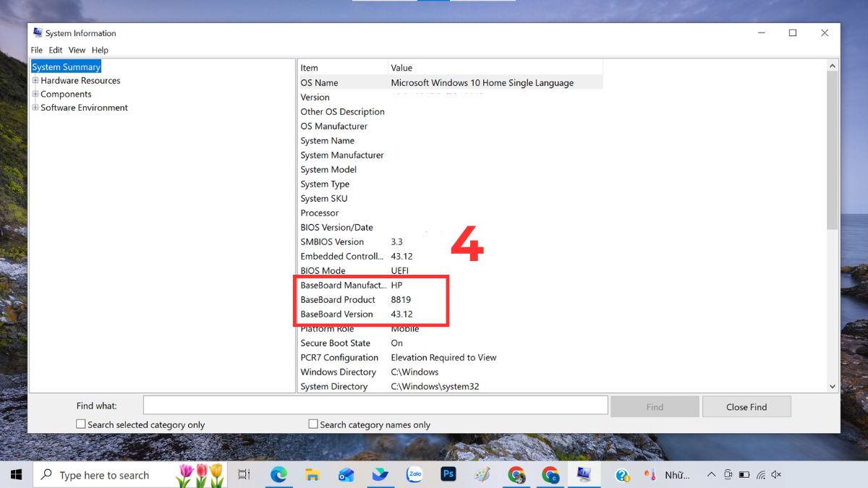This screenshot has height=488, width=868.
Task: Select the Processor row
Action: pyautogui.click(x=450, y=213)
